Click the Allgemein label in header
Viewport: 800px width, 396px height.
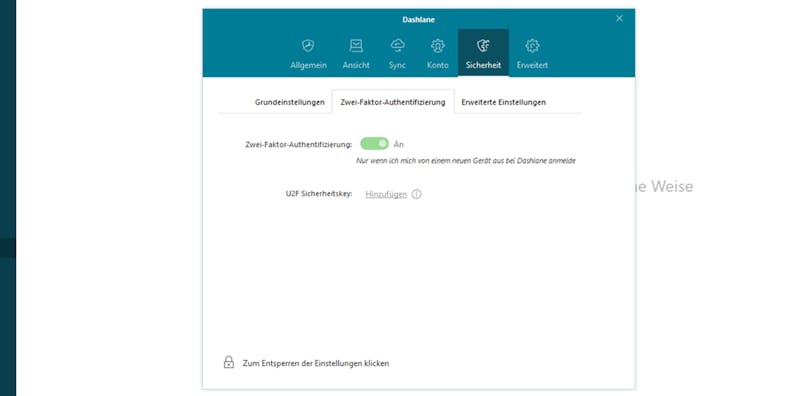[x=308, y=65]
